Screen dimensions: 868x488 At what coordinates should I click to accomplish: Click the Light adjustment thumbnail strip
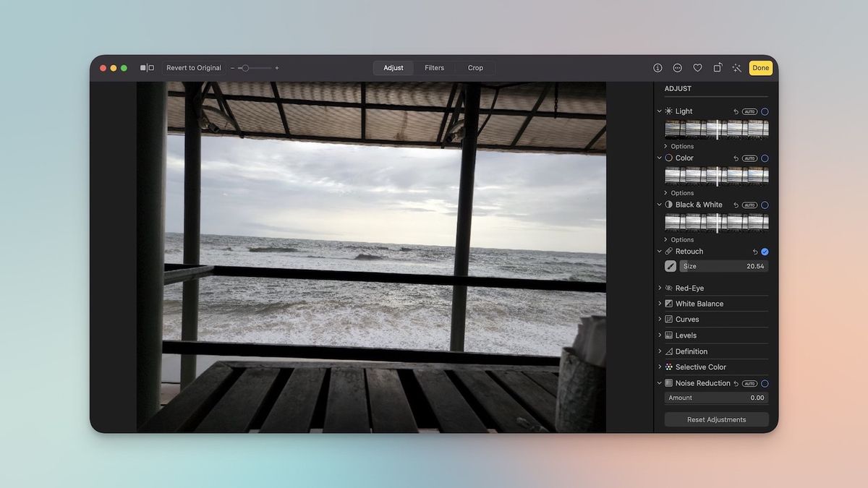click(x=715, y=129)
